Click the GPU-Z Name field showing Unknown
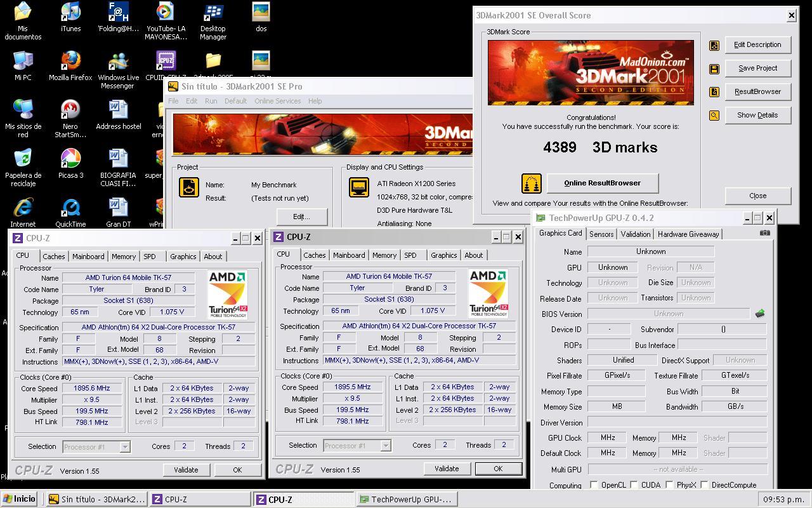Image resolution: width=812 pixels, height=508 pixels. (651, 252)
